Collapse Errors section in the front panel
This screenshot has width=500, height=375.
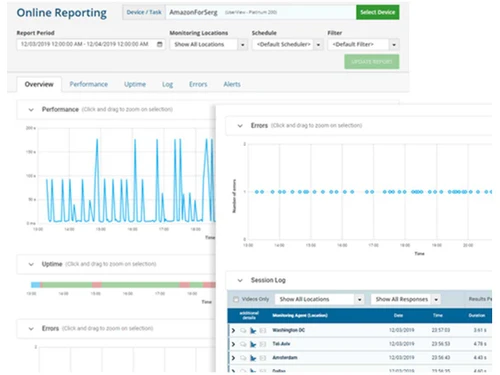[x=240, y=126]
